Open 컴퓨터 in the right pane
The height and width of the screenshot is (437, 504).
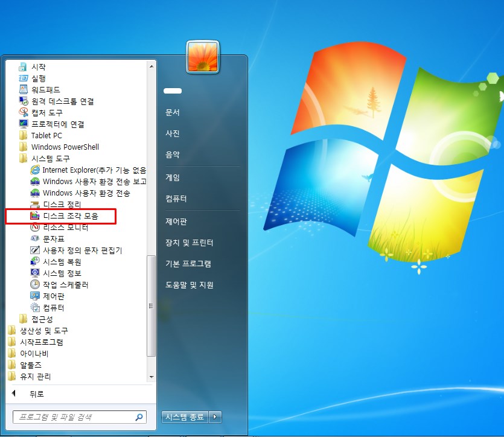click(176, 199)
